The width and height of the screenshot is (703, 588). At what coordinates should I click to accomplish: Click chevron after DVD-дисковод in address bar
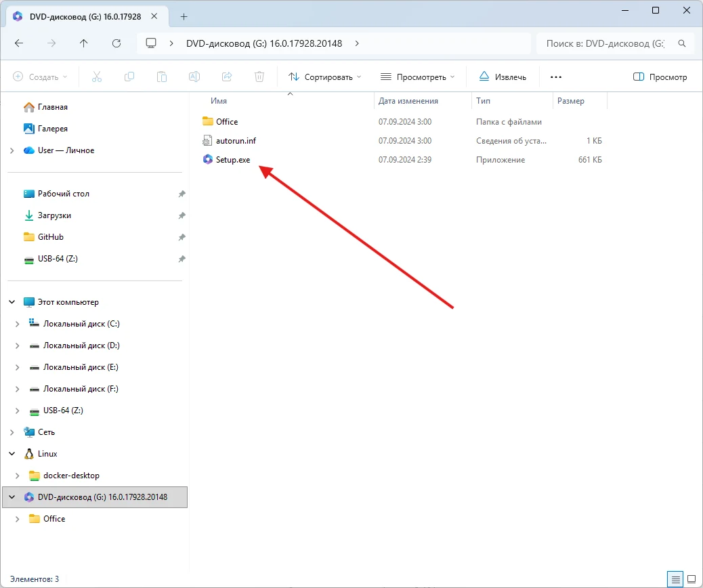(x=357, y=43)
